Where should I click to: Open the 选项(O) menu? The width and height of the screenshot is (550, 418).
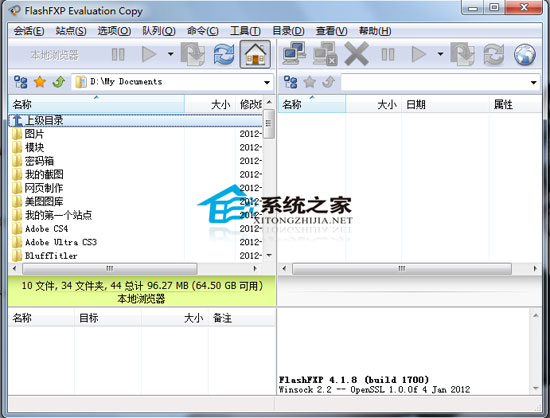point(114,31)
